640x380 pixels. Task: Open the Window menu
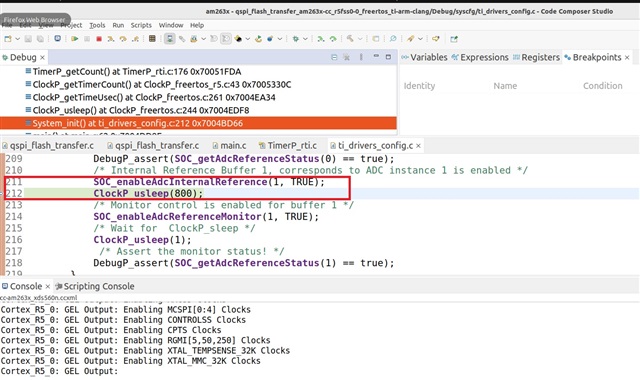click(171, 25)
